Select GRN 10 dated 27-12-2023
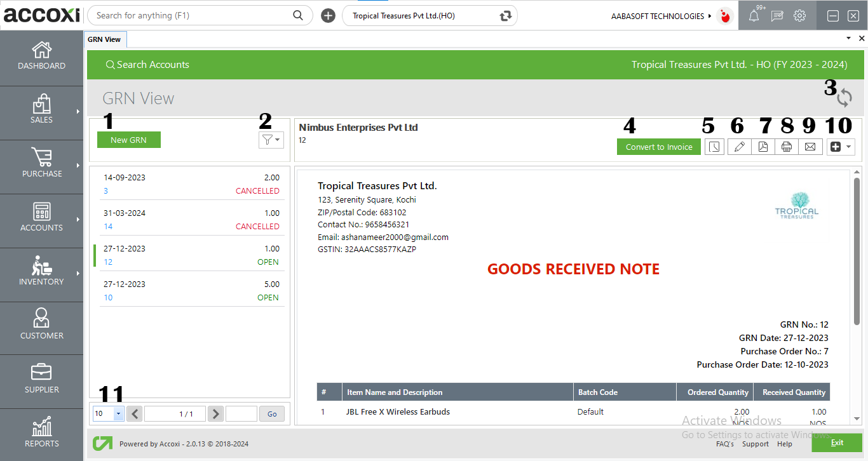This screenshot has height=461, width=868. coord(189,291)
